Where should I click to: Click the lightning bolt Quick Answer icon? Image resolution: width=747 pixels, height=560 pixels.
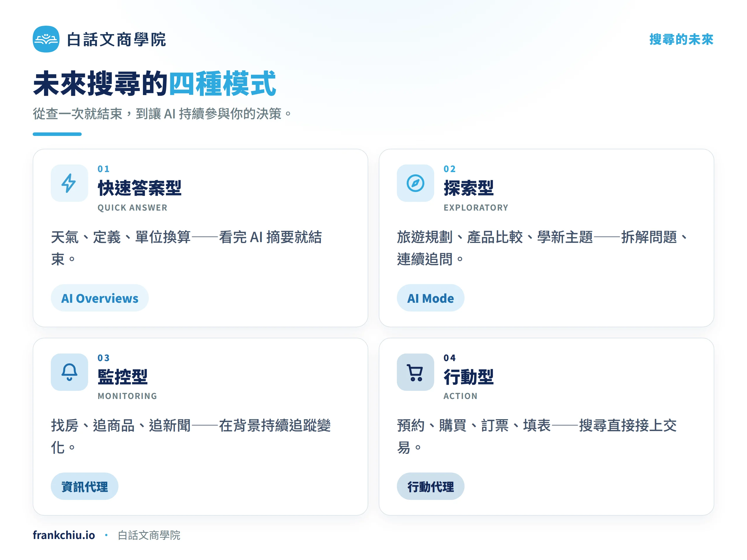click(x=69, y=183)
